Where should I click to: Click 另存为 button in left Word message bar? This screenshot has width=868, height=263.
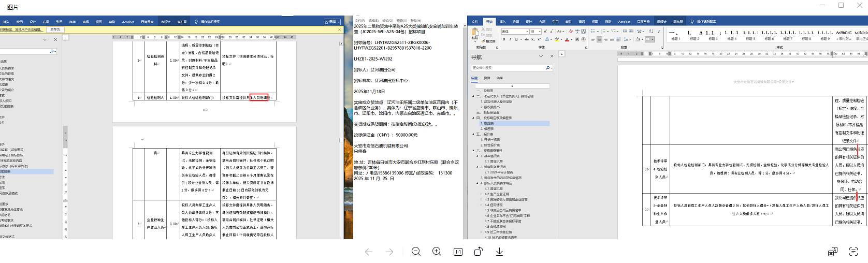pyautogui.click(x=55, y=30)
